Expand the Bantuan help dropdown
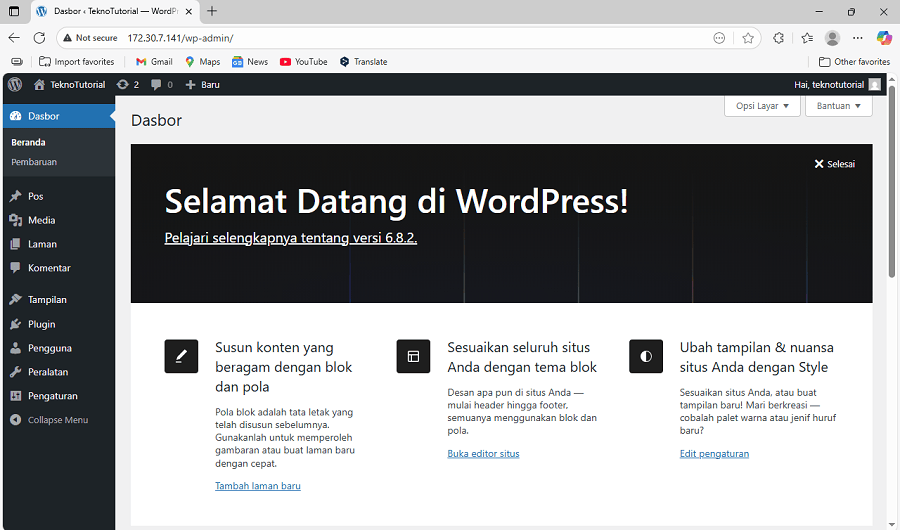 (x=839, y=106)
